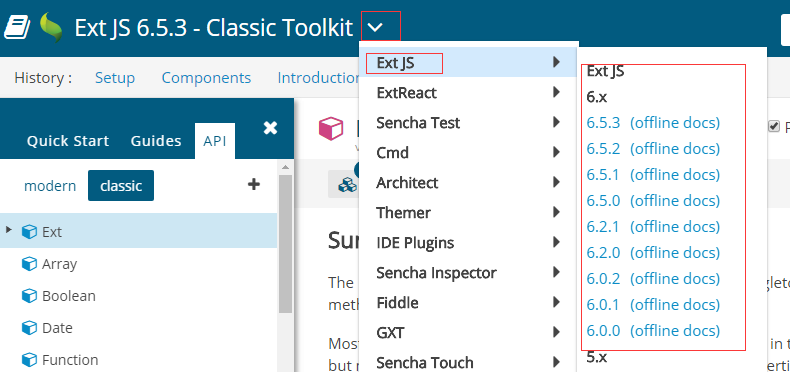The image size is (790, 372).
Task: Toggle the checkbox at the right edge
Action: coord(773,127)
